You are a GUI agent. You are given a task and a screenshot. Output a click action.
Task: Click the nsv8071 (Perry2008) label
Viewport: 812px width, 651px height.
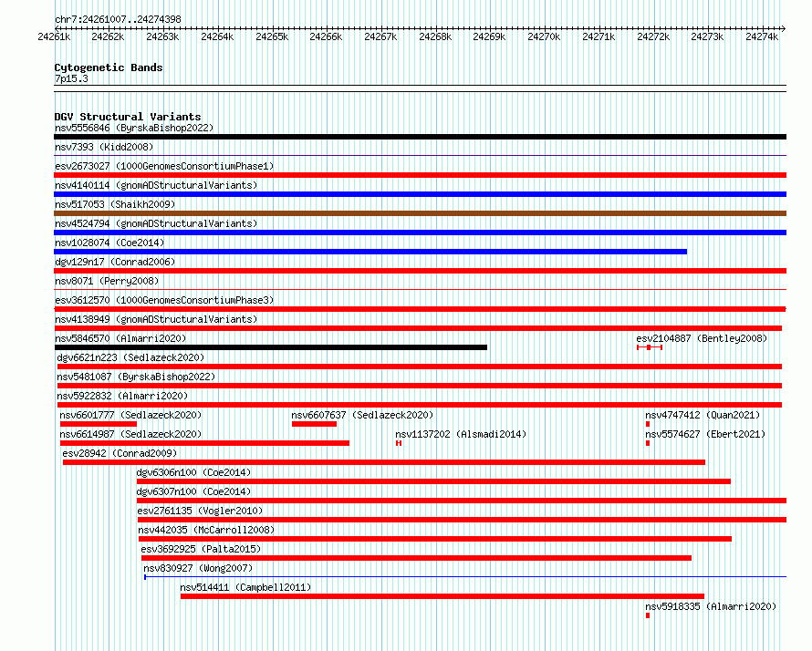(107, 281)
